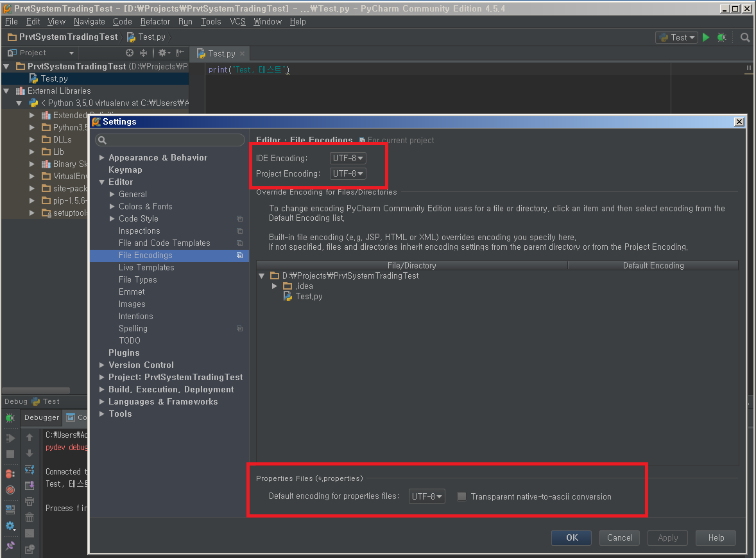Open the Project Encoding dropdown
The width and height of the screenshot is (756, 558).
[x=348, y=173]
